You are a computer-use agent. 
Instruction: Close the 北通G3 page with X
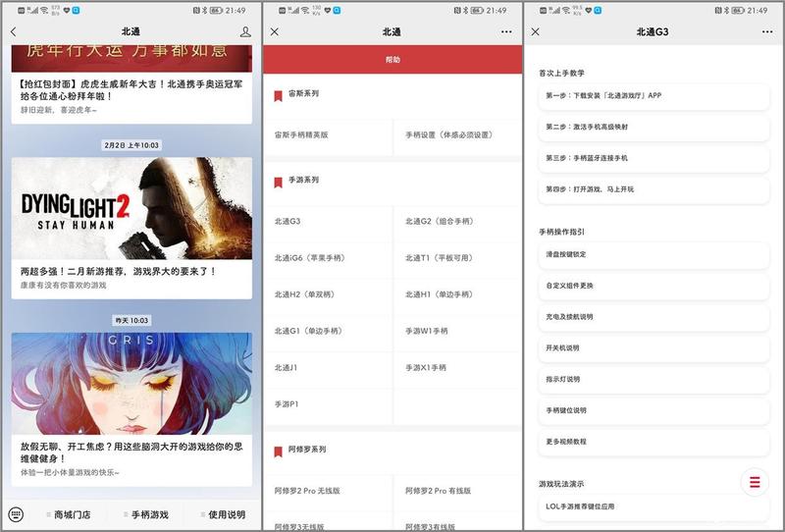coord(535,31)
